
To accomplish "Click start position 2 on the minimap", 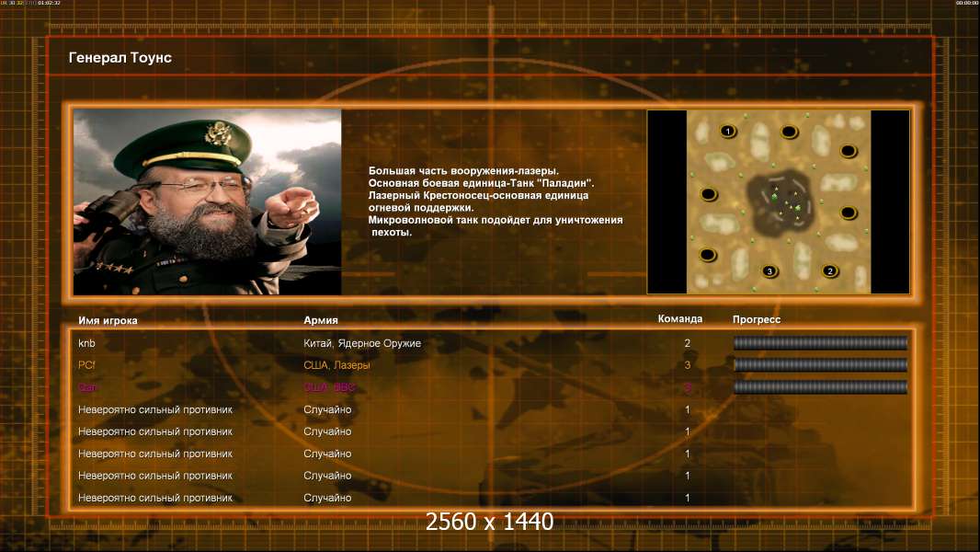I will point(830,270).
